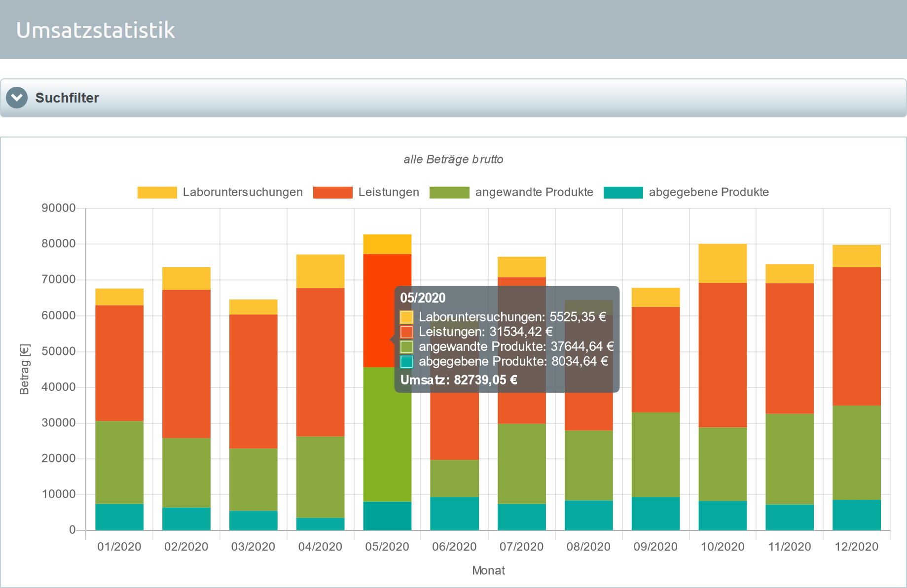This screenshot has width=907, height=588.
Task: Click the 03/2020 teal abgegebene Produkte segment
Action: (254, 520)
